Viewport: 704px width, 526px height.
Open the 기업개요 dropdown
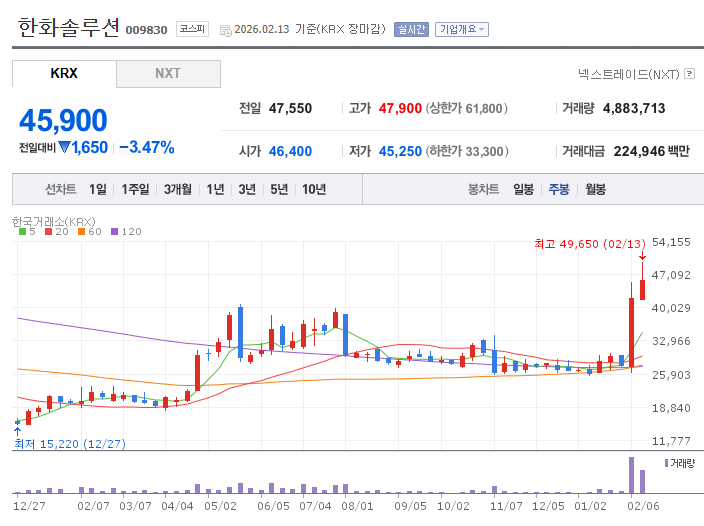[x=462, y=30]
